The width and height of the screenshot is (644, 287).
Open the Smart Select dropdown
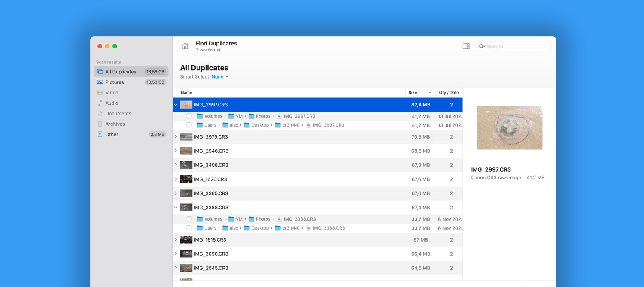point(228,76)
